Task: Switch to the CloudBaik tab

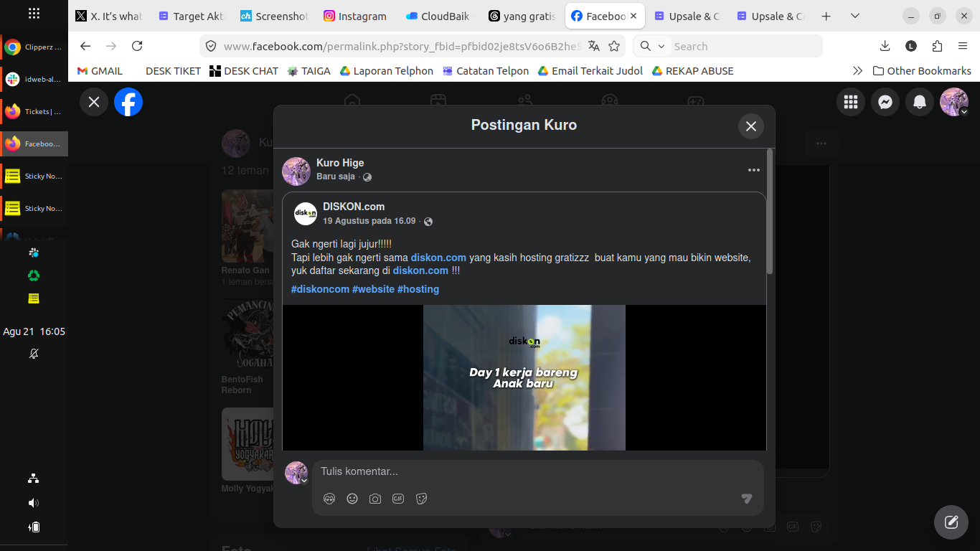Action: pyautogui.click(x=439, y=16)
